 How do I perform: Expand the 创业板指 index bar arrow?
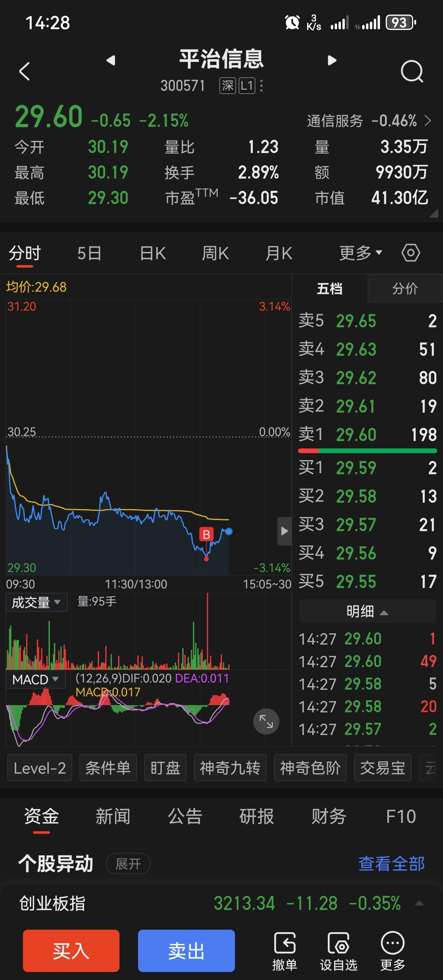(419, 903)
